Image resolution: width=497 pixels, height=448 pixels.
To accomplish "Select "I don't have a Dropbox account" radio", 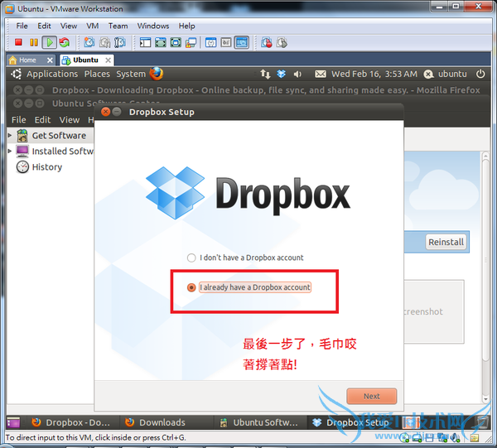I will pyautogui.click(x=191, y=258).
